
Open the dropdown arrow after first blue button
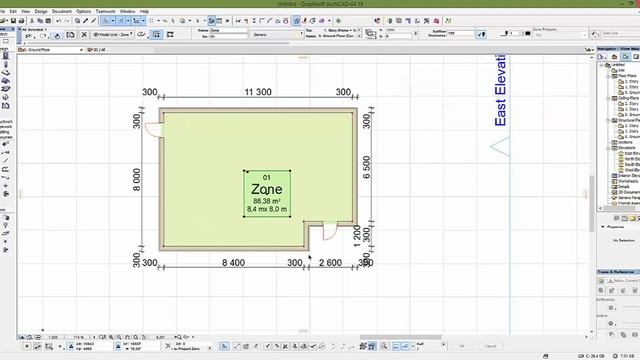click(113, 21)
